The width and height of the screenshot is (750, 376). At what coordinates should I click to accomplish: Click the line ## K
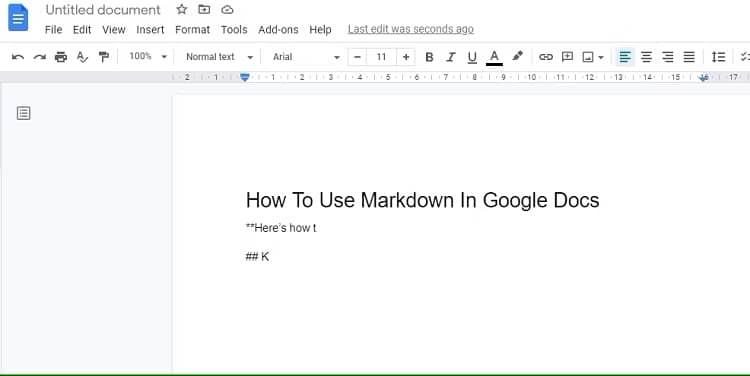257,257
